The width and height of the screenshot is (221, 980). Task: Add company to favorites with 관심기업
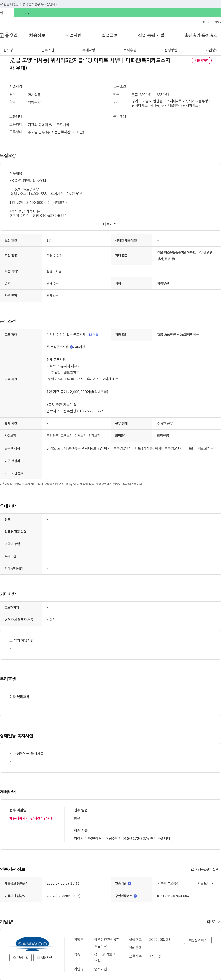pyautogui.click(x=20, y=957)
